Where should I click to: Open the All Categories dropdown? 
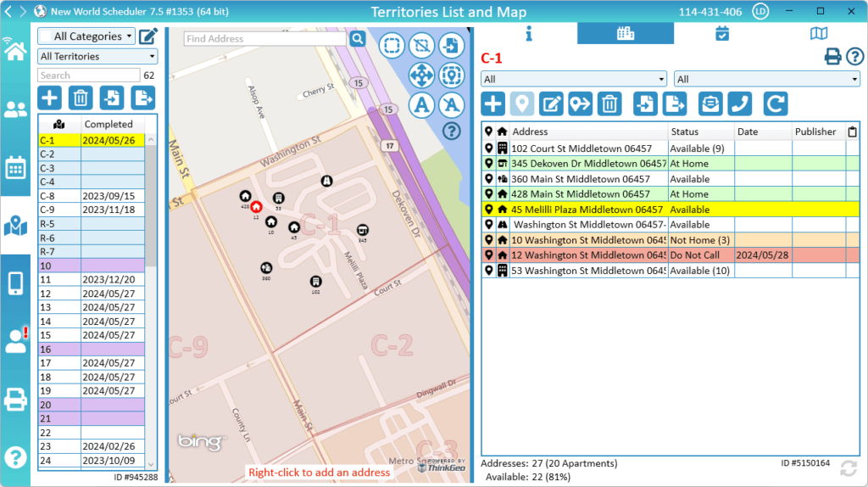click(x=86, y=36)
